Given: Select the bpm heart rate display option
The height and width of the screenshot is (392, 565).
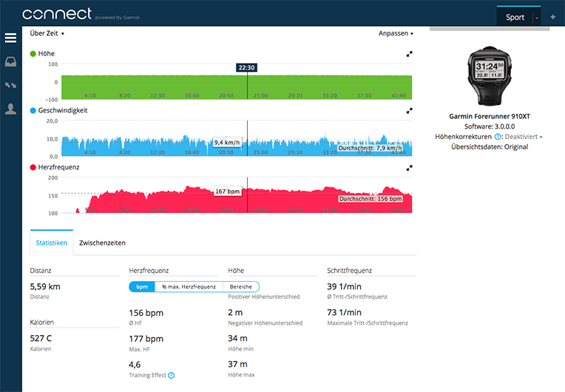Looking at the screenshot, I should pos(142,286).
